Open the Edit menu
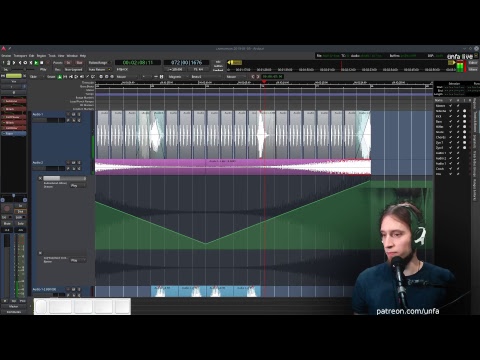Image resolution: width=480 pixels, height=360 pixels. [31, 56]
